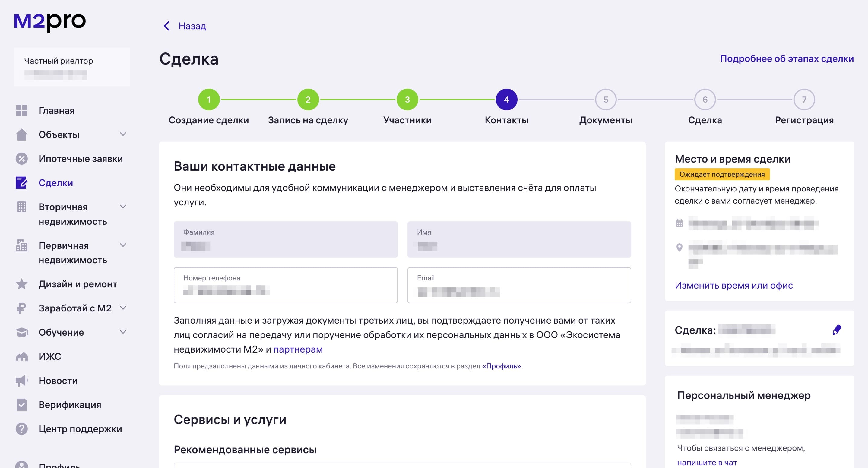Expand the Вторичная недвижимость chevron

click(123, 207)
